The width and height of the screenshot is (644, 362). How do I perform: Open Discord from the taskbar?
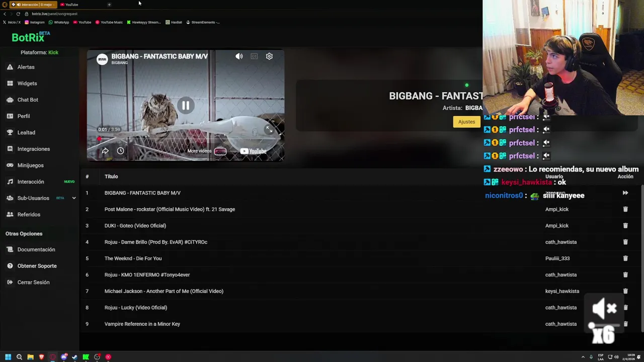64,357
